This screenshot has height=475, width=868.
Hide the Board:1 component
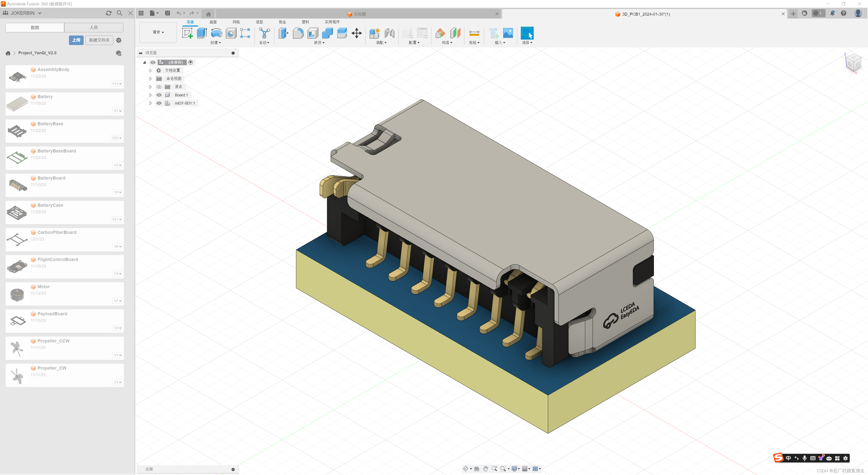(159, 95)
